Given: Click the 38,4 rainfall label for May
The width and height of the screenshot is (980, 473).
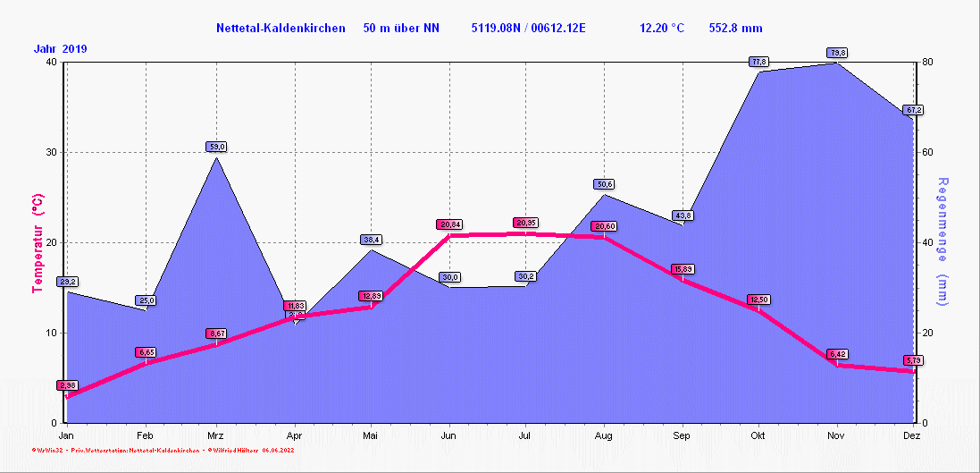Looking at the screenshot, I should pyautogui.click(x=372, y=240).
